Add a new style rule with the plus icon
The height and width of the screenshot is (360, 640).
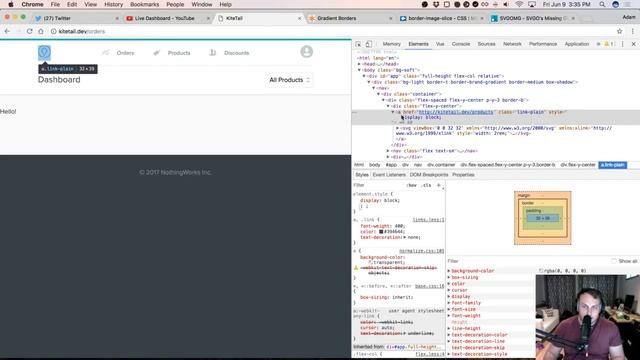[x=439, y=185]
